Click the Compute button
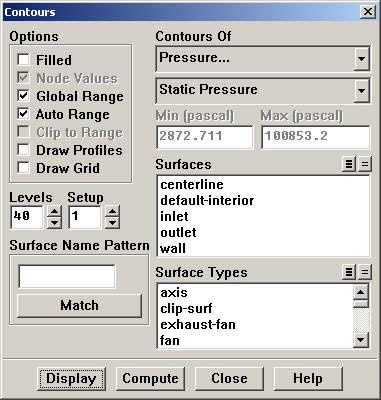Screen dimensions: 381x400 click(150, 379)
